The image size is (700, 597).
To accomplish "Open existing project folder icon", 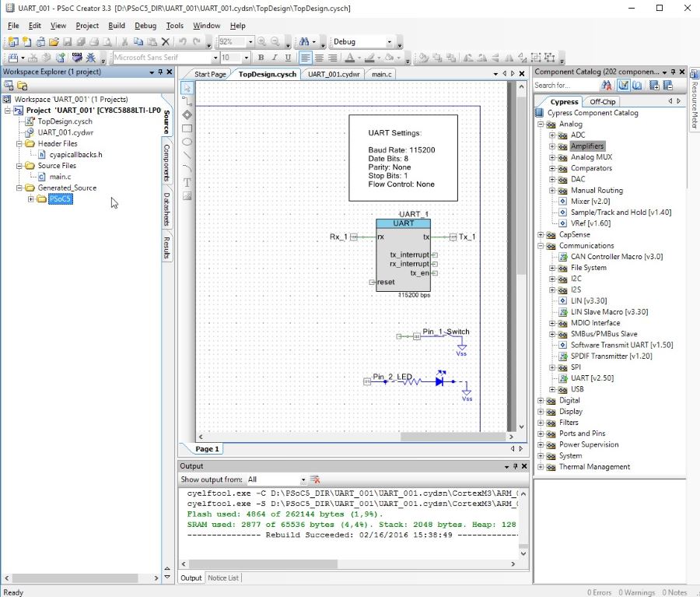I will click(54, 42).
